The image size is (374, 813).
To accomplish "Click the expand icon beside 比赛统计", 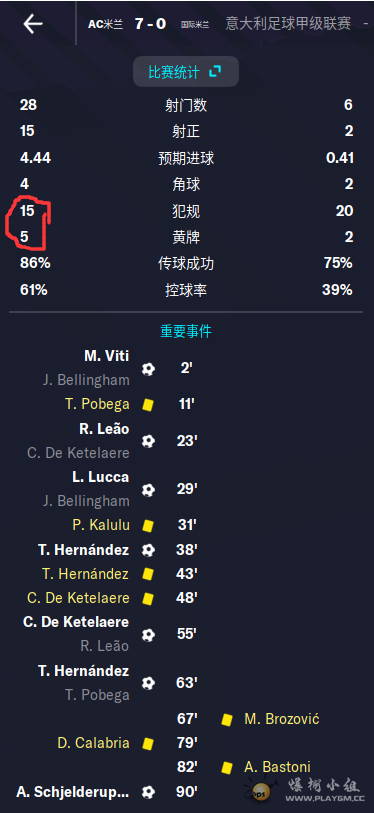I will click(215, 72).
